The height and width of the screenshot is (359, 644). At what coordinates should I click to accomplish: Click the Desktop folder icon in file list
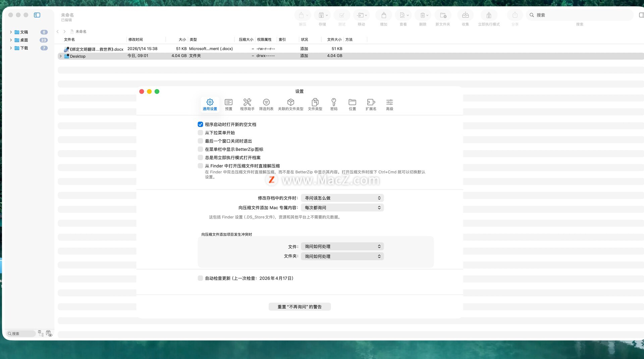pyautogui.click(x=67, y=56)
